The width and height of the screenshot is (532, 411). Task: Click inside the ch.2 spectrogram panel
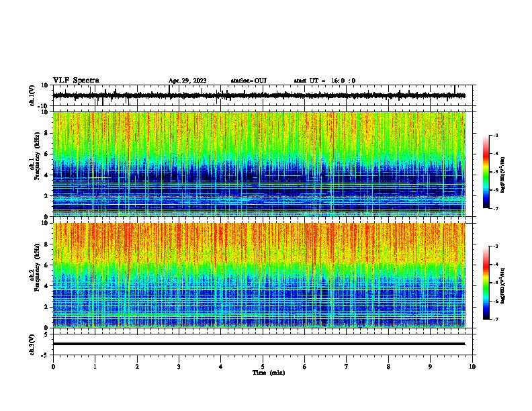tap(259, 275)
